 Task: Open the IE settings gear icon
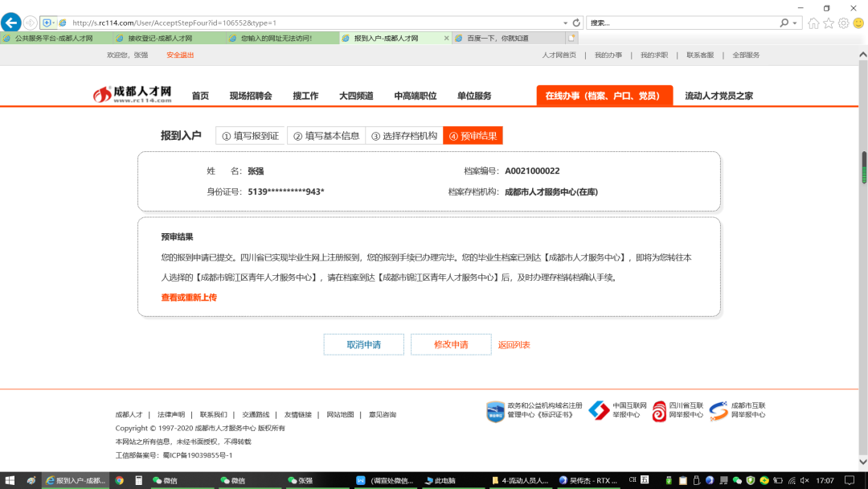point(843,23)
